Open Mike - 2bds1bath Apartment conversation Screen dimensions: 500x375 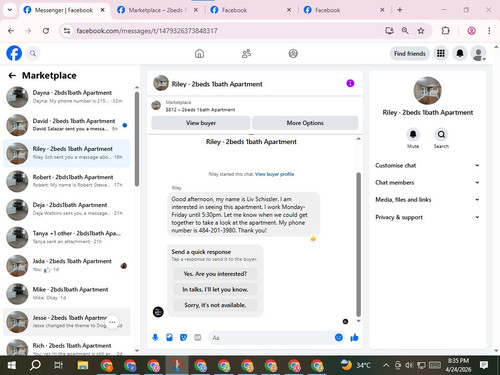[x=67, y=293]
